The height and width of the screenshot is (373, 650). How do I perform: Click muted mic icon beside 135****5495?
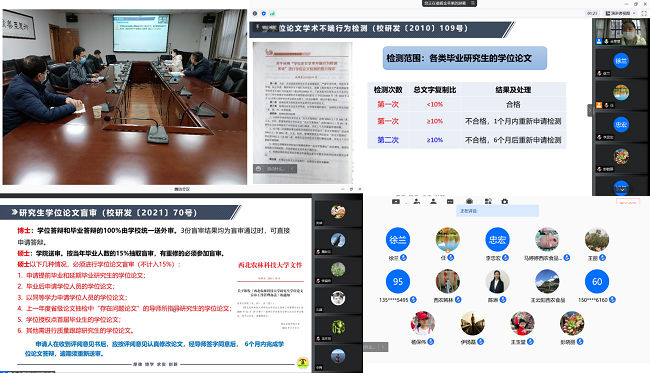pyautogui.click(x=413, y=300)
